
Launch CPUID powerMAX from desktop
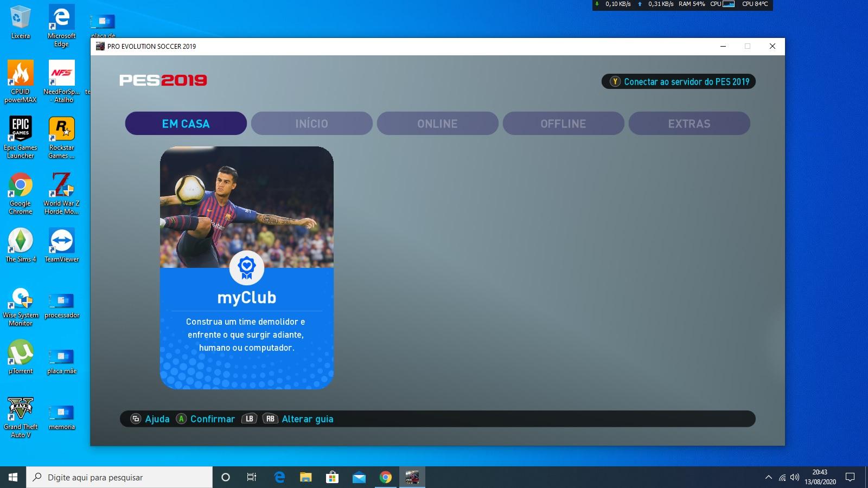pyautogui.click(x=21, y=81)
